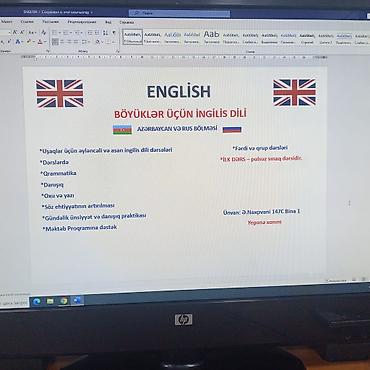Open the Ссылки ribbon tab
This screenshot has width=370, height=370.
27,22
